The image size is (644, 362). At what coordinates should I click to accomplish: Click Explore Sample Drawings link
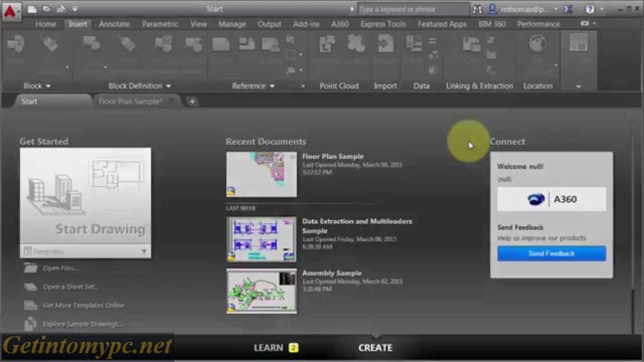point(82,324)
